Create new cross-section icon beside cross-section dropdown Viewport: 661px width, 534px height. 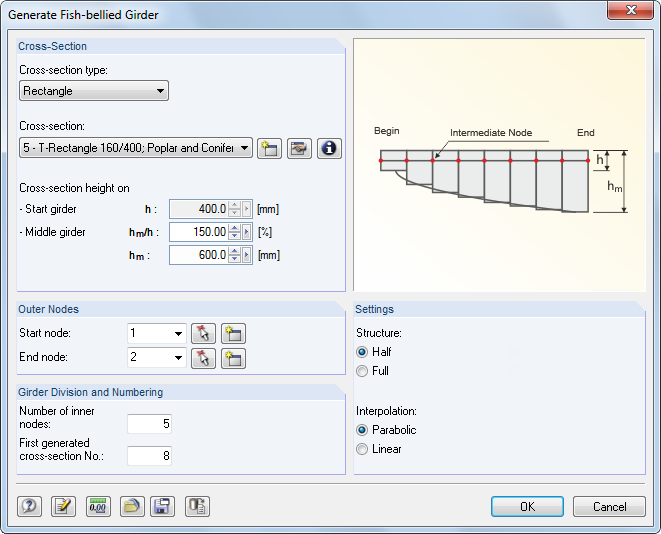(x=269, y=148)
